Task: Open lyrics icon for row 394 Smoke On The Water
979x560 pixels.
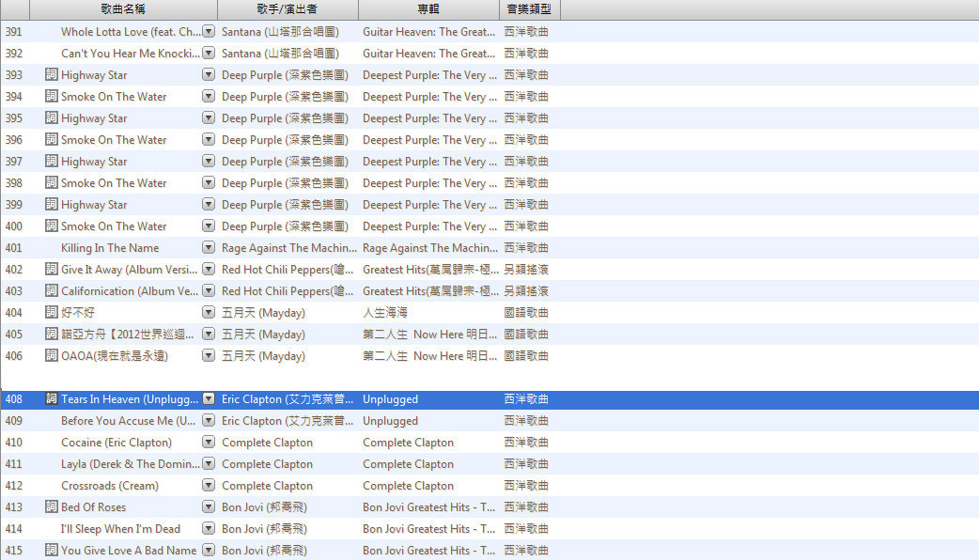Action: [51, 96]
